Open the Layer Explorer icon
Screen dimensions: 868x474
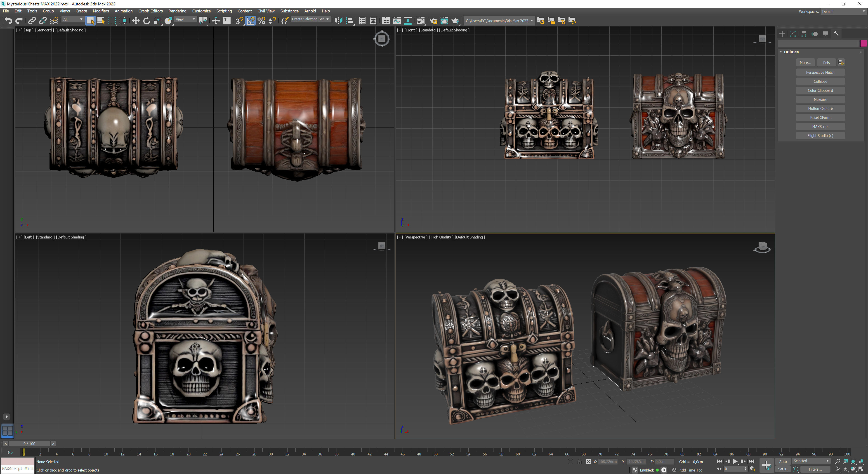pyautogui.click(x=373, y=21)
